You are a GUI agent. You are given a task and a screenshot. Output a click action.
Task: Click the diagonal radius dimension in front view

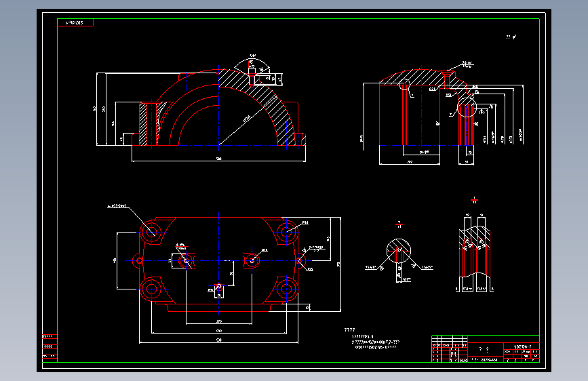[x=247, y=119]
